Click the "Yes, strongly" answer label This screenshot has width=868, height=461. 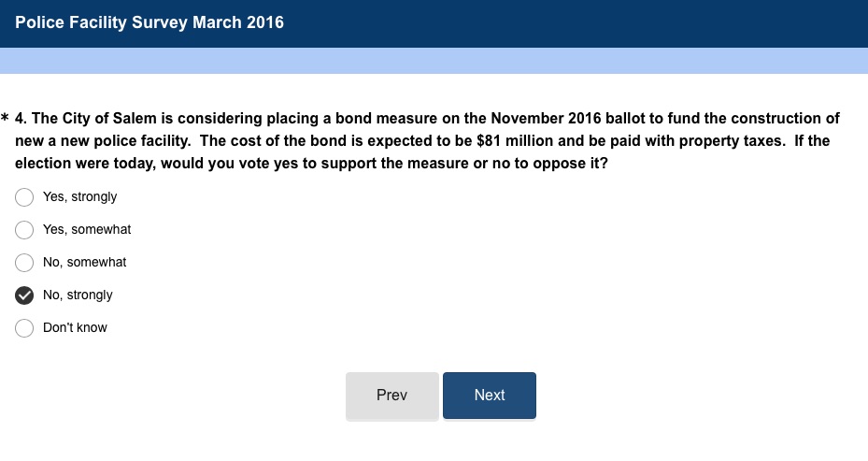click(x=79, y=197)
